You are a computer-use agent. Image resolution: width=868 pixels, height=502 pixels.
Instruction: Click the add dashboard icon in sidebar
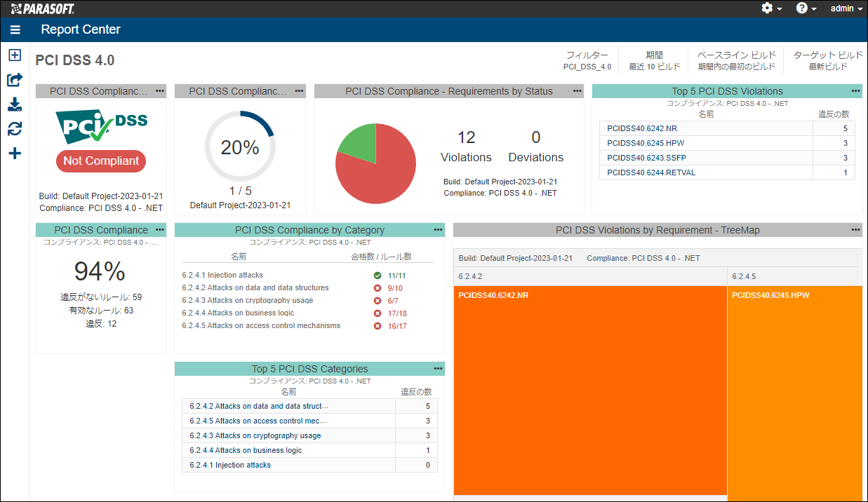(x=15, y=55)
